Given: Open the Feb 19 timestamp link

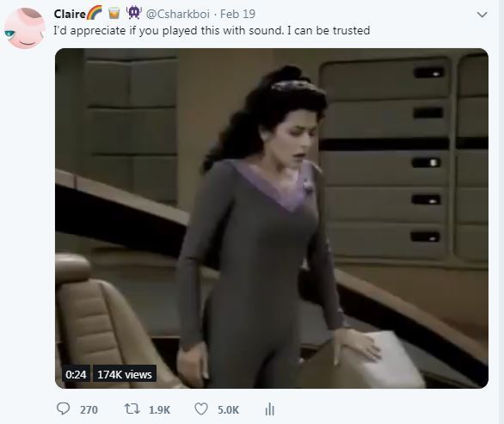Looking at the screenshot, I should point(237,14).
